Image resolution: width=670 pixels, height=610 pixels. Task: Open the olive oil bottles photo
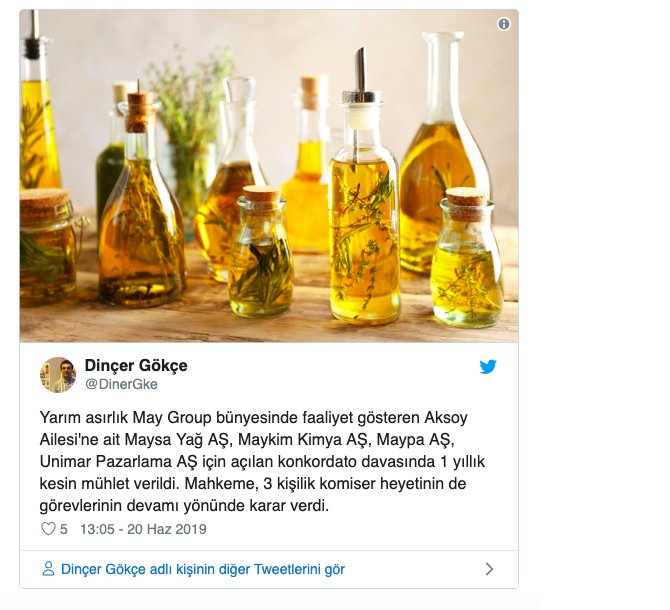[269, 176]
